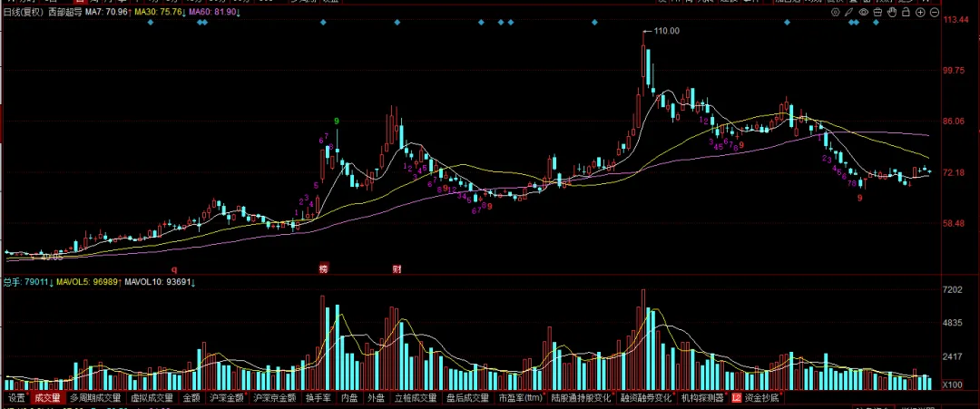This screenshot has width=980, height=409.
Task: Click the red q event marker
Action: click(x=175, y=269)
